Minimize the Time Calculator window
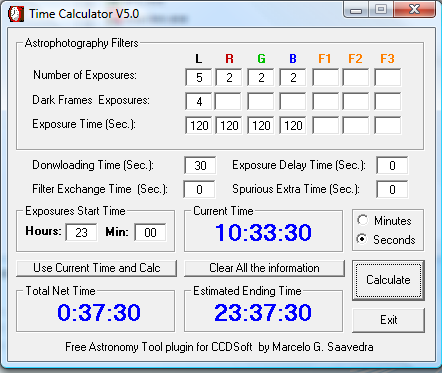Image resolution: width=442 pixels, height=373 pixels. click(x=356, y=10)
